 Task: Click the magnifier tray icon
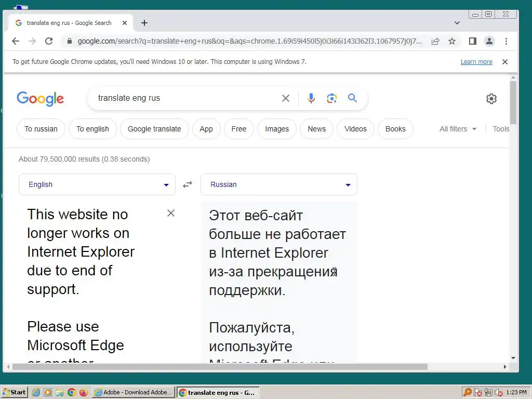[468, 393]
